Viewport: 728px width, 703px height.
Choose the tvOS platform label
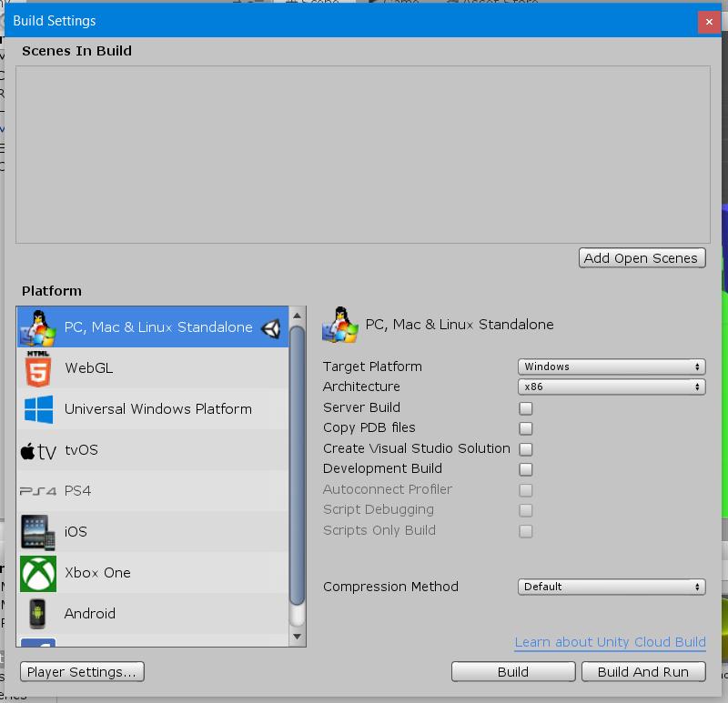[81, 449]
